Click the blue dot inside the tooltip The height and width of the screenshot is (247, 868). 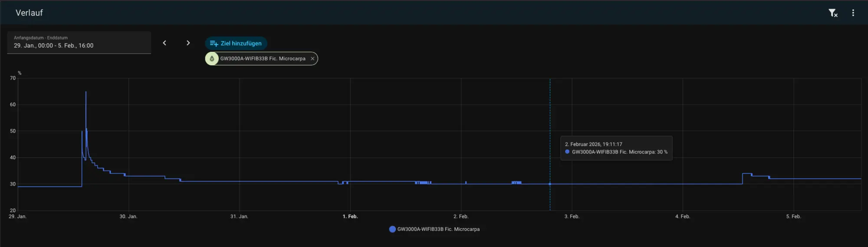tap(567, 152)
